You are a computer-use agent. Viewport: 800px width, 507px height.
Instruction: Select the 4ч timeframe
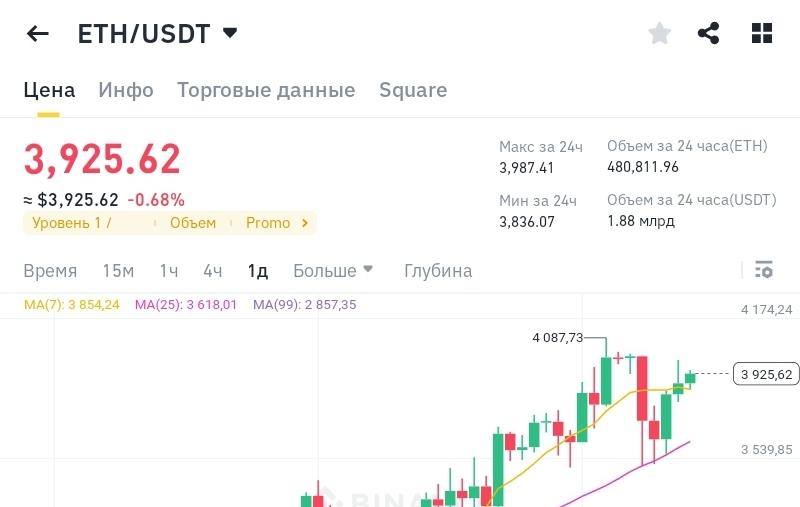213,270
